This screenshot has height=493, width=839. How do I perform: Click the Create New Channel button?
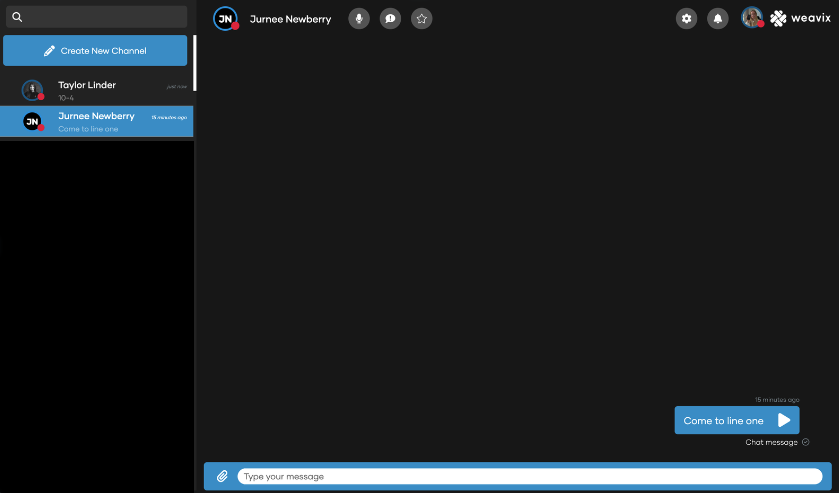pyautogui.click(x=95, y=50)
